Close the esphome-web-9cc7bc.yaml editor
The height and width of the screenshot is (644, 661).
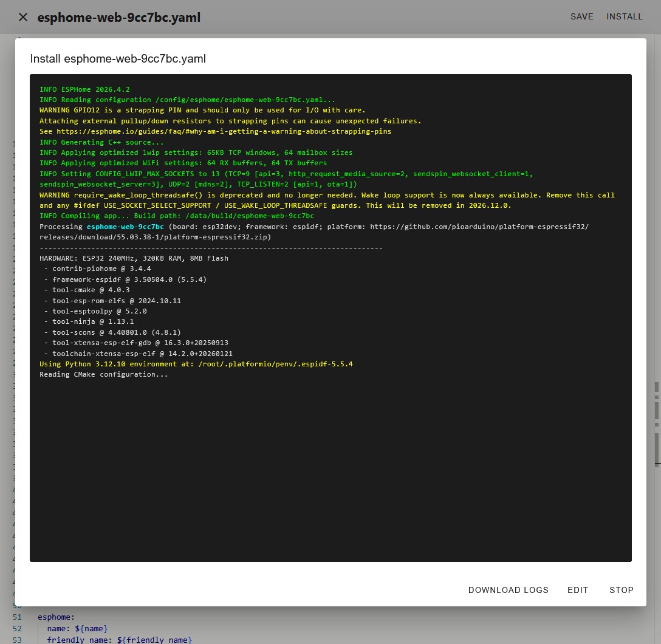tap(23, 17)
